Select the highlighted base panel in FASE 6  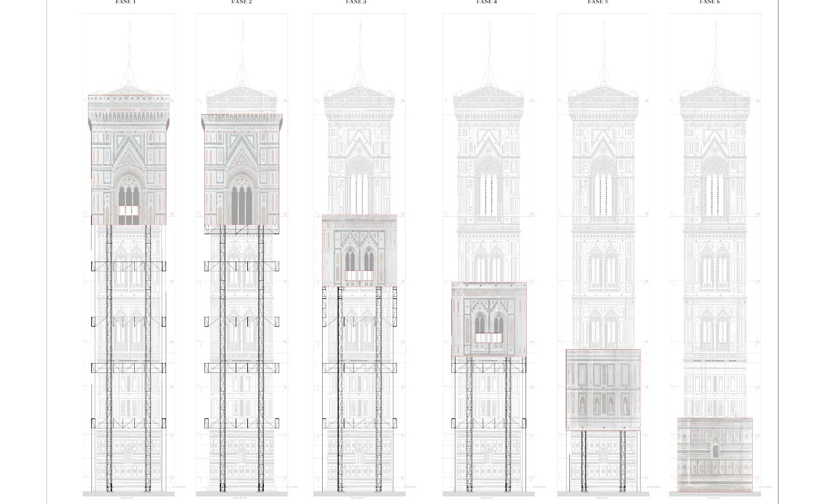(x=715, y=454)
